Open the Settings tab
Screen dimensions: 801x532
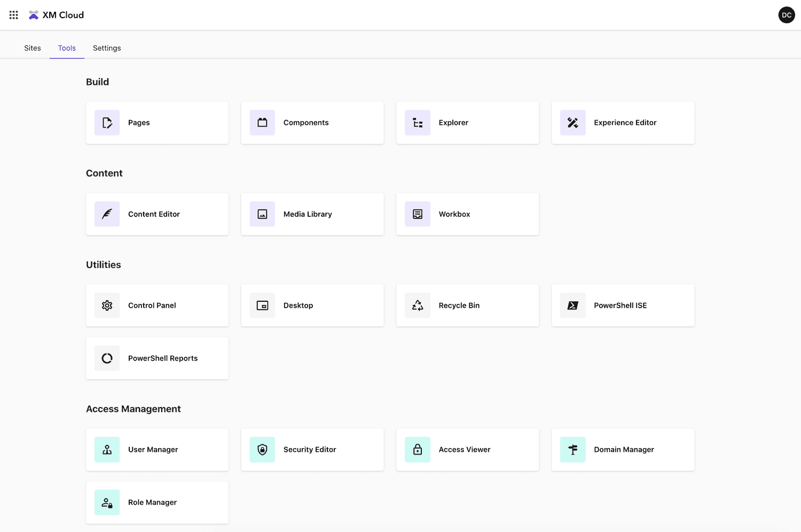tap(107, 48)
